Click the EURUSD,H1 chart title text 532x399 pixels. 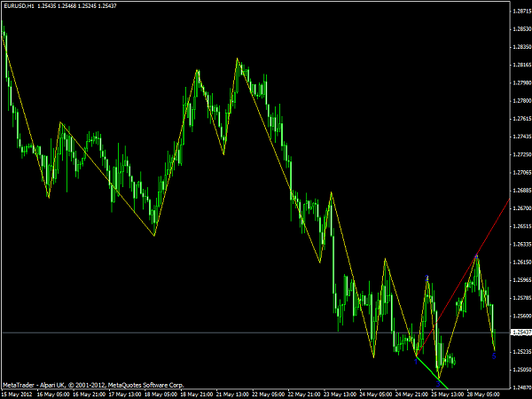(x=19, y=6)
